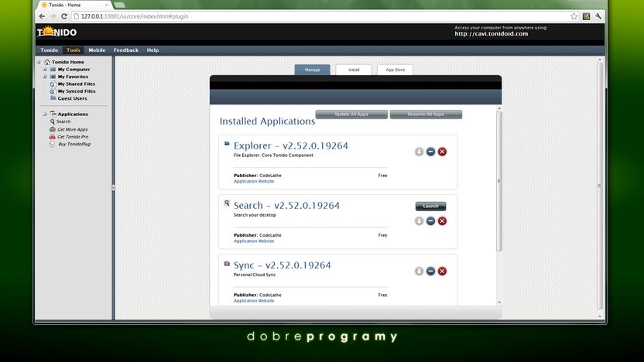
Task: Click the browser extension icon beside star
Action: tap(586, 16)
